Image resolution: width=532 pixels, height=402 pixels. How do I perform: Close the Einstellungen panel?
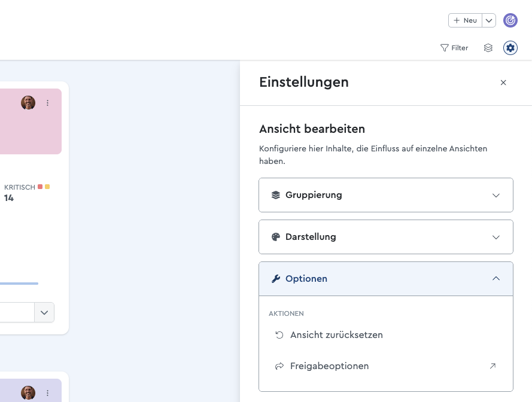503,83
